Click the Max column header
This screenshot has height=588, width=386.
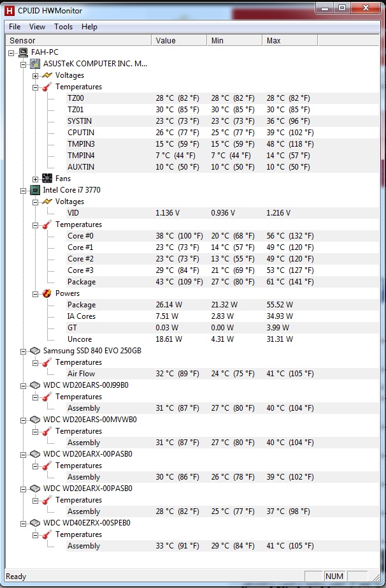click(x=290, y=41)
